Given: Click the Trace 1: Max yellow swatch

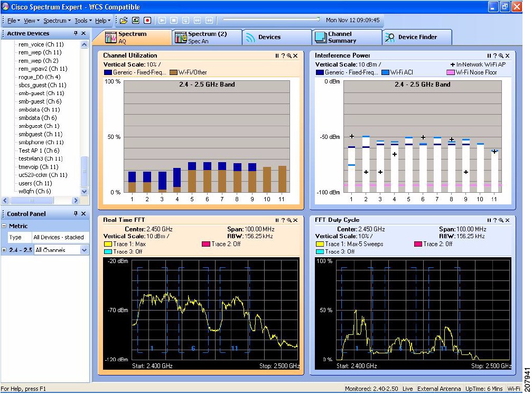Looking at the screenshot, I should [108, 244].
